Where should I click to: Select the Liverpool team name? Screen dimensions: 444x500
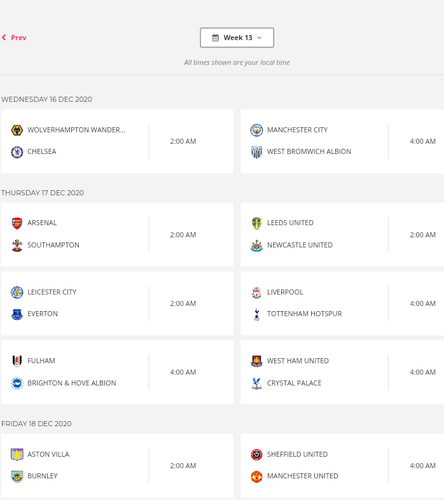click(x=285, y=292)
